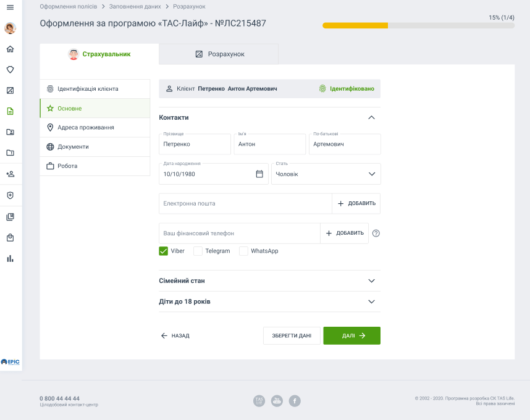Click the Електронна пошта input field
Screen dimensions: 530x420
click(245, 203)
